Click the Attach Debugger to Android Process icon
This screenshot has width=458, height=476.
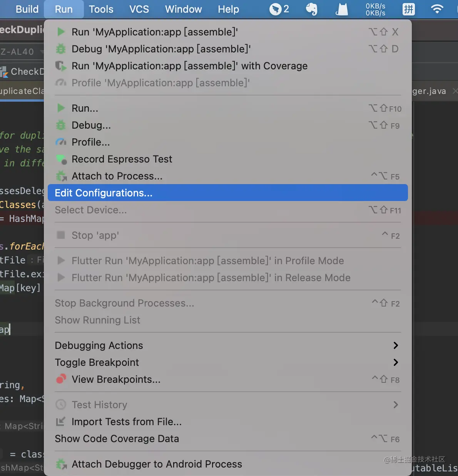(x=61, y=464)
